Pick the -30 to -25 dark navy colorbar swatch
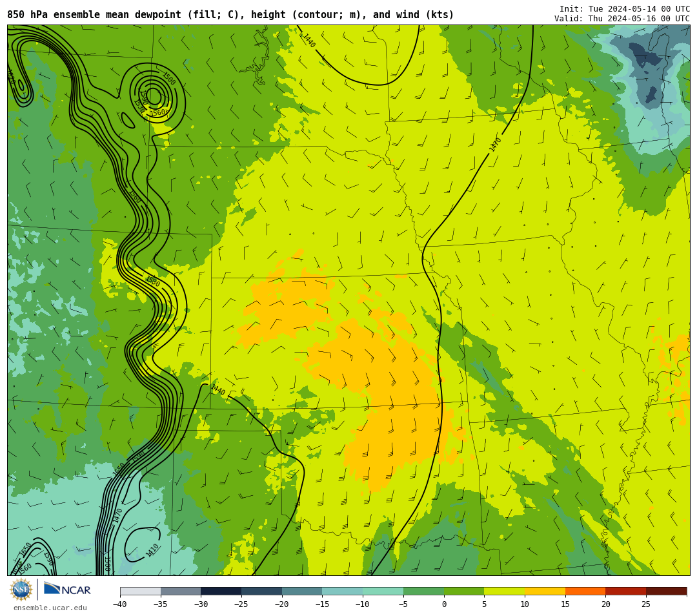This screenshot has width=697, height=616. [x=221, y=591]
